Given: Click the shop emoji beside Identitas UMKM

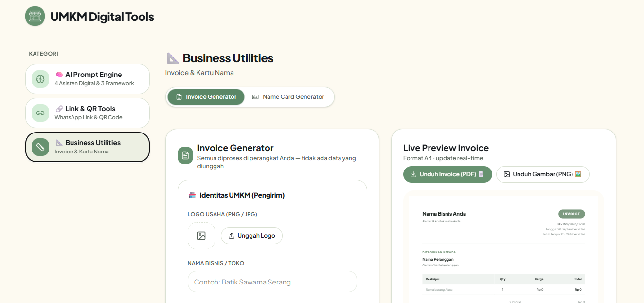Looking at the screenshot, I should pos(192,195).
